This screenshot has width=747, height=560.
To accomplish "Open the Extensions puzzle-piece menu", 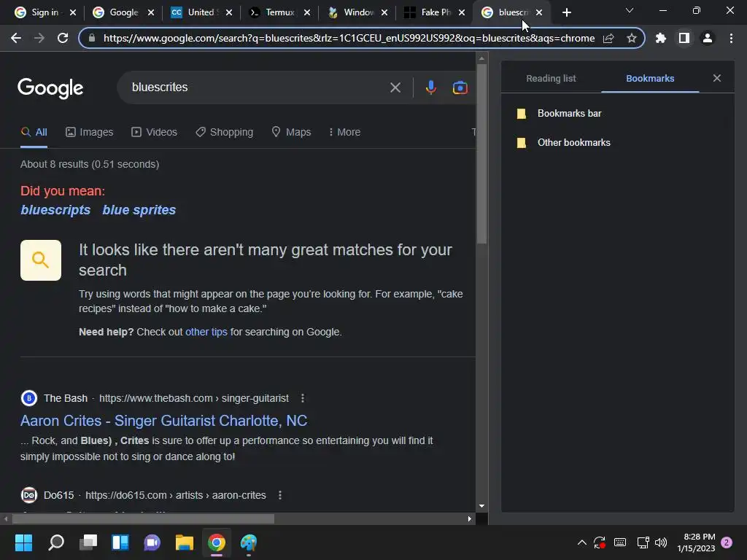I will point(661,38).
